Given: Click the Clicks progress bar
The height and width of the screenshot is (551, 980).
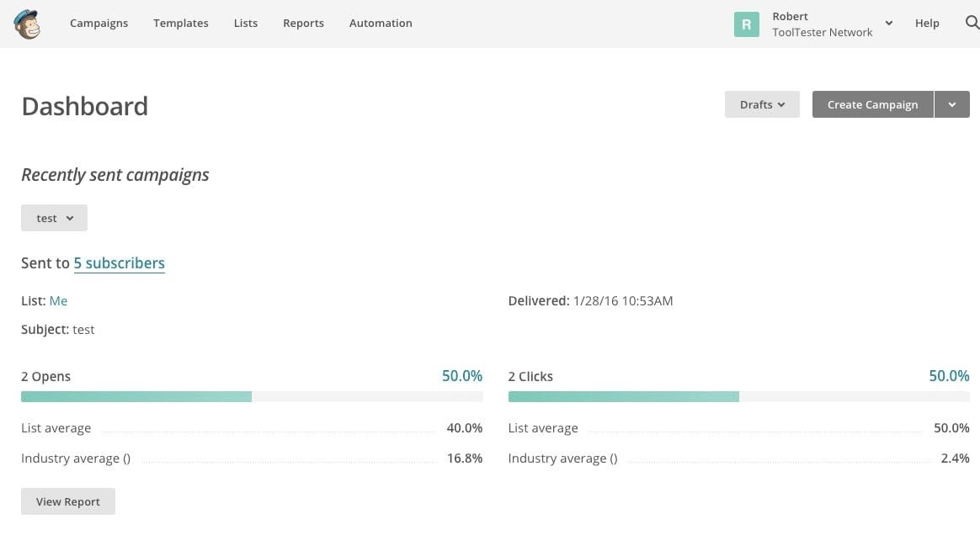Looking at the screenshot, I should (738, 397).
